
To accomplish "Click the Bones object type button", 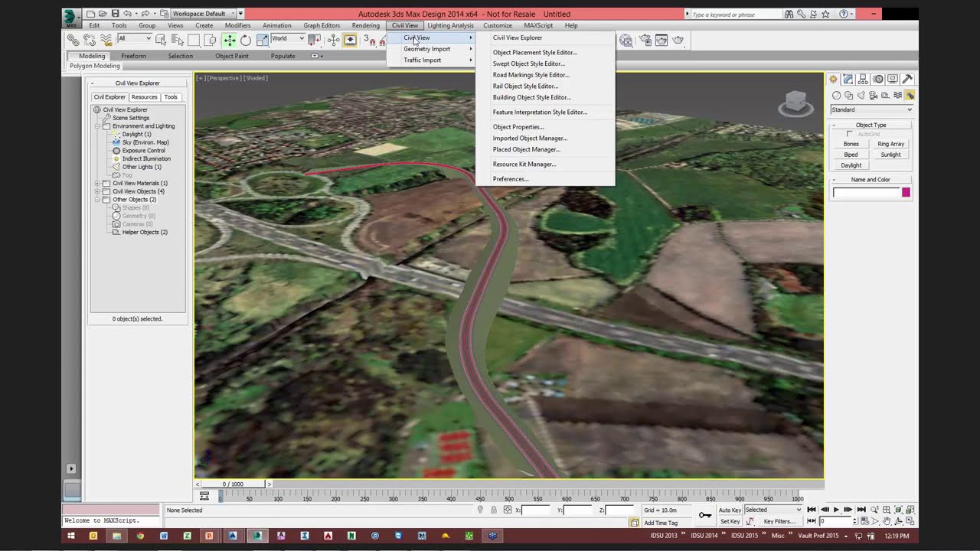I will (x=851, y=144).
